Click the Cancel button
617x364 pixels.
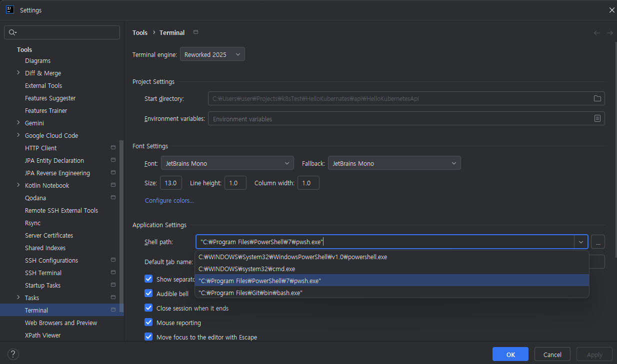(x=552, y=355)
